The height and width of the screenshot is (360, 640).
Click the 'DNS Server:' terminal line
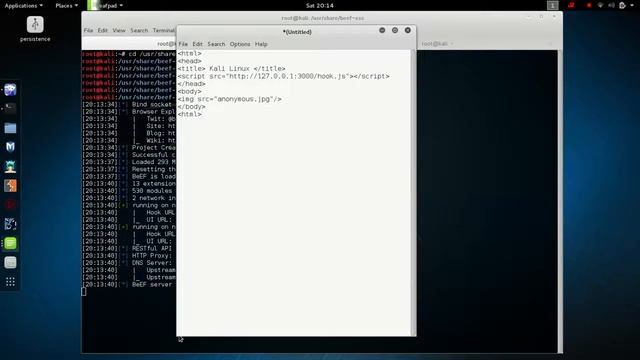pos(129,263)
